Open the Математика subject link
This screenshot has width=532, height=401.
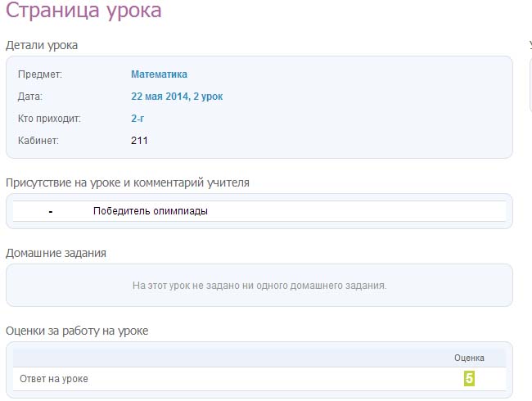(x=159, y=74)
